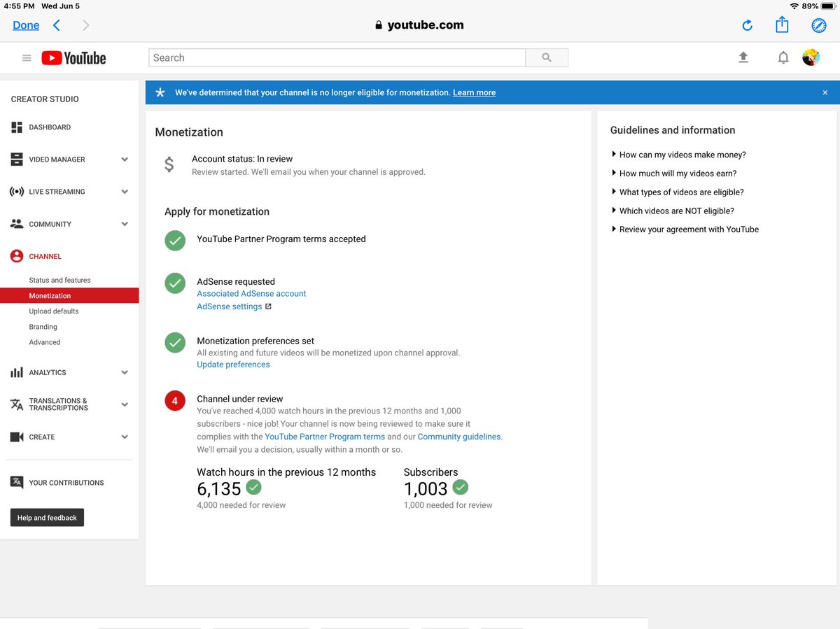Open YouTube Partner Program terms link

pos(325,437)
